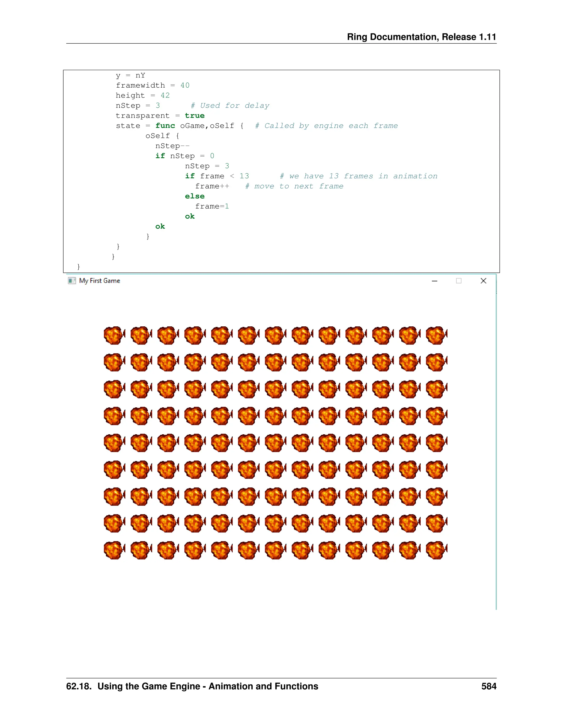Click the 'else' keyword in code
The height and width of the screenshot is (728, 563).
[x=194, y=196]
